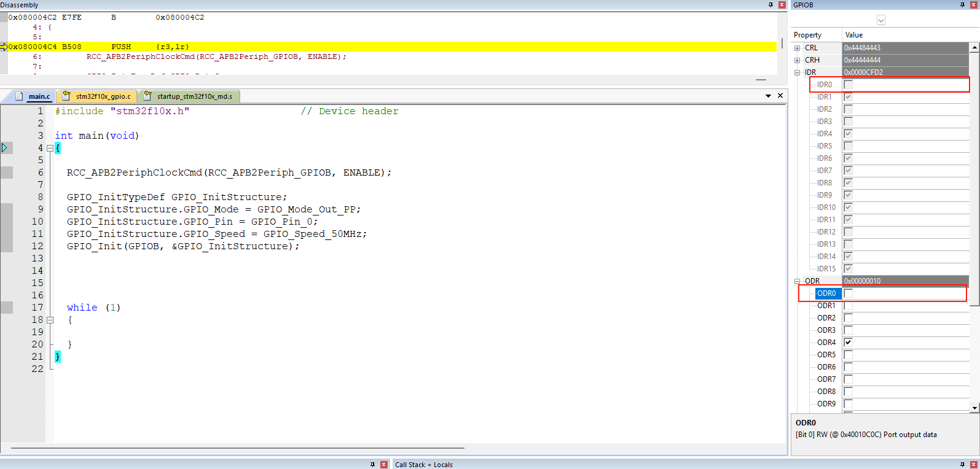The width and height of the screenshot is (980, 469).
Task: Pin the Disassembly window
Action: point(770,5)
